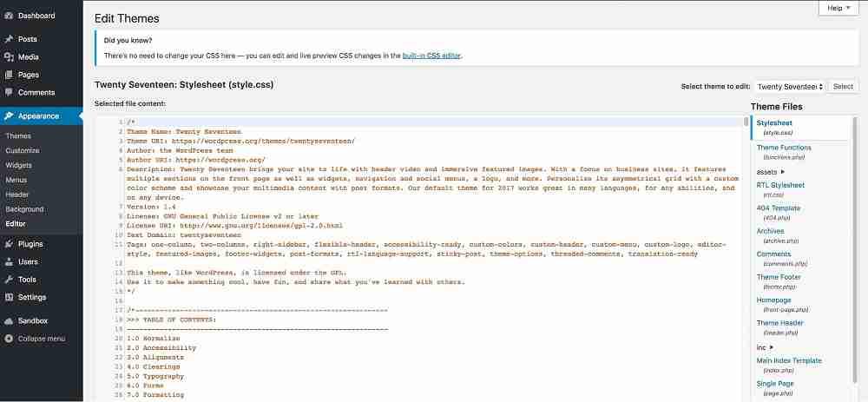Expand the Help dropdown tab
868x402 pixels.
pyautogui.click(x=838, y=9)
